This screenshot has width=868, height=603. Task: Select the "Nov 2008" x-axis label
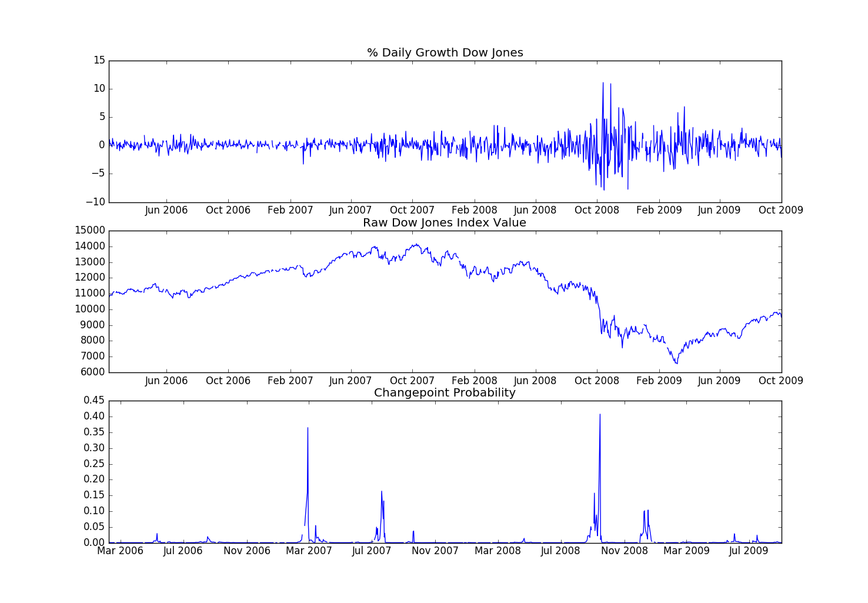point(625,551)
